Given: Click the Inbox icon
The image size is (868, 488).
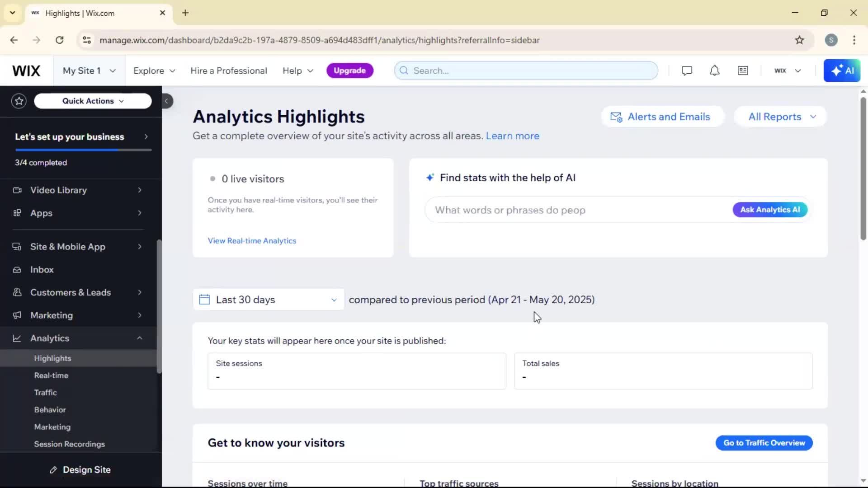Looking at the screenshot, I should (x=17, y=270).
